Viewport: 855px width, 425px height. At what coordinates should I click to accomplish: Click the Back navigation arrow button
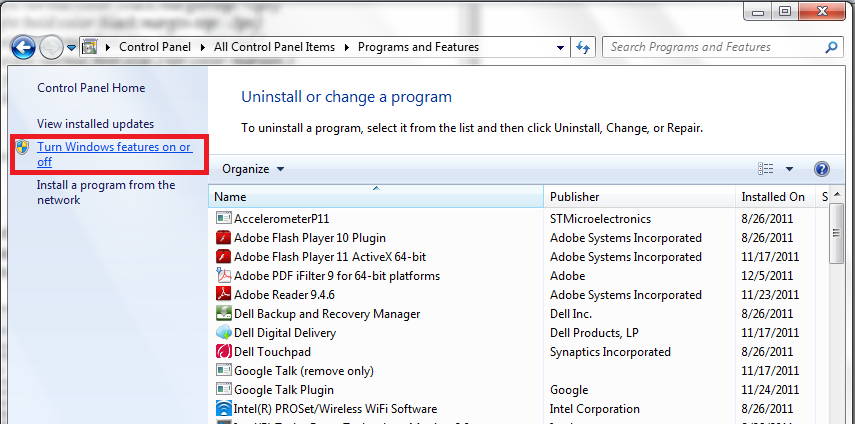(22, 47)
